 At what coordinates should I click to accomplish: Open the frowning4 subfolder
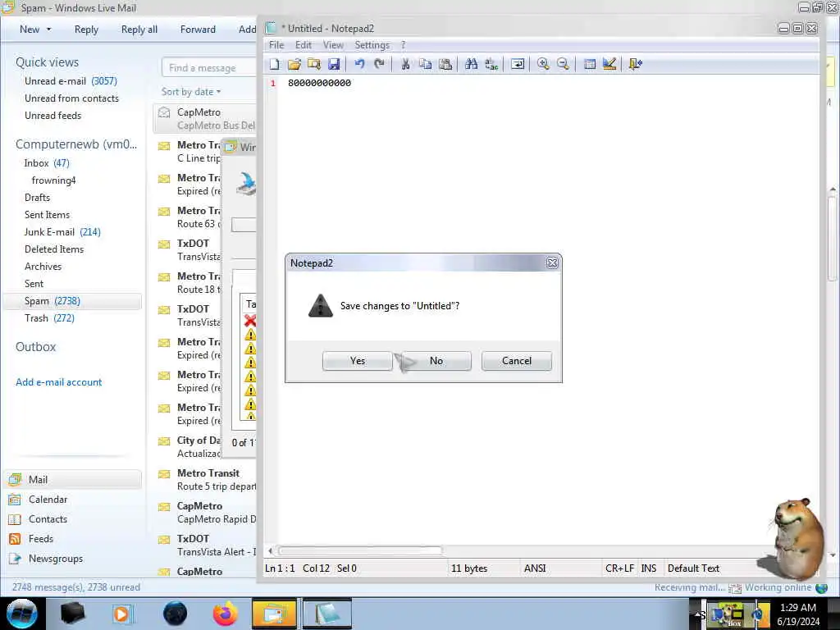[53, 180]
